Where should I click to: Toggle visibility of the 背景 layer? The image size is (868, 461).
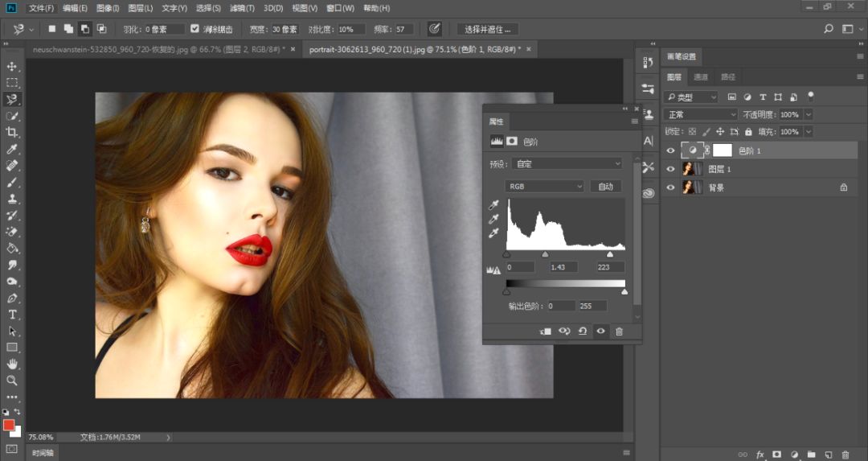[x=671, y=187]
